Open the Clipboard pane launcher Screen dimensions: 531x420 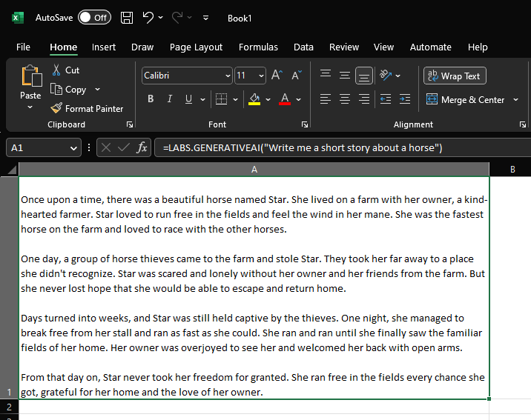pyautogui.click(x=130, y=124)
